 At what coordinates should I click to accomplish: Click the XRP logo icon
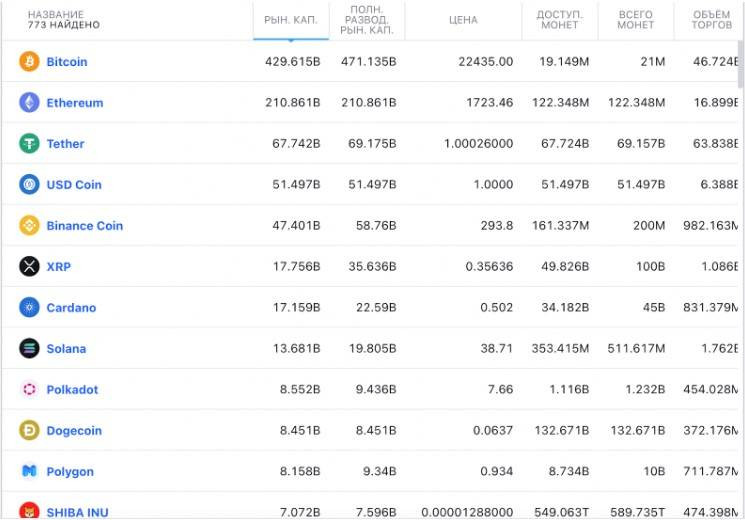click(x=29, y=266)
